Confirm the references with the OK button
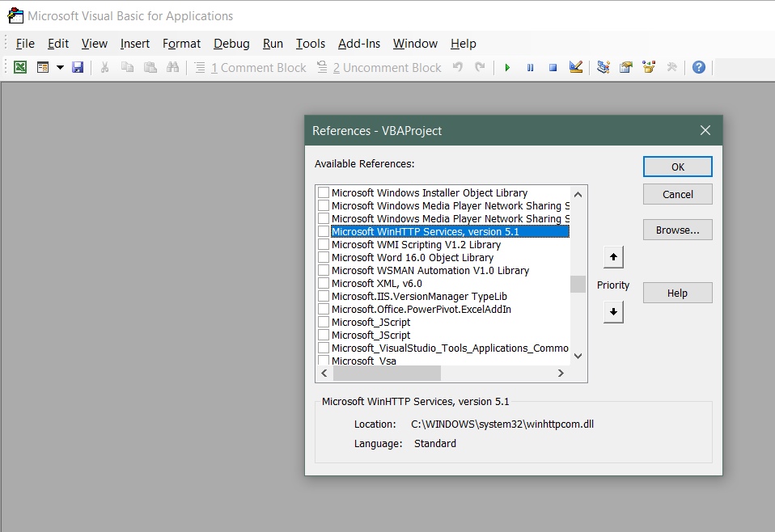This screenshot has width=775, height=532. pyautogui.click(x=677, y=167)
